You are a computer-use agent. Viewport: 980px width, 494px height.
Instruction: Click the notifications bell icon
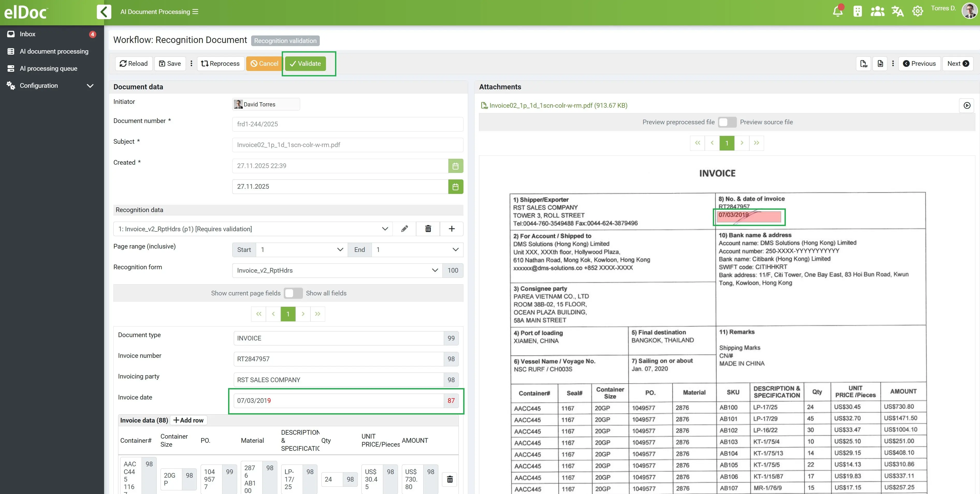tap(837, 11)
